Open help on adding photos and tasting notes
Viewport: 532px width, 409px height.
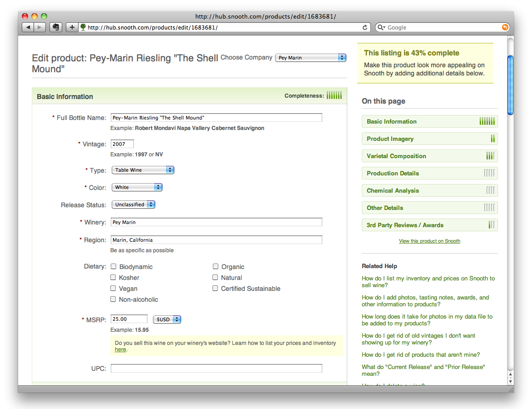coord(425,301)
